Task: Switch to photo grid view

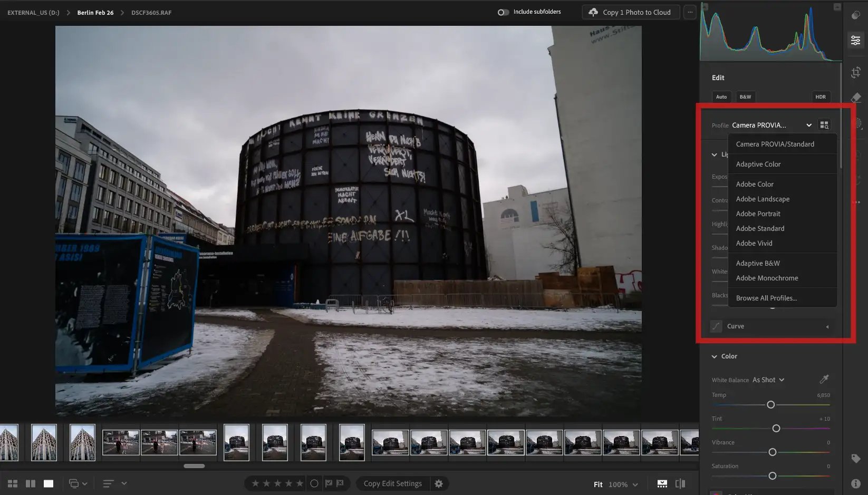Action: coord(13,483)
